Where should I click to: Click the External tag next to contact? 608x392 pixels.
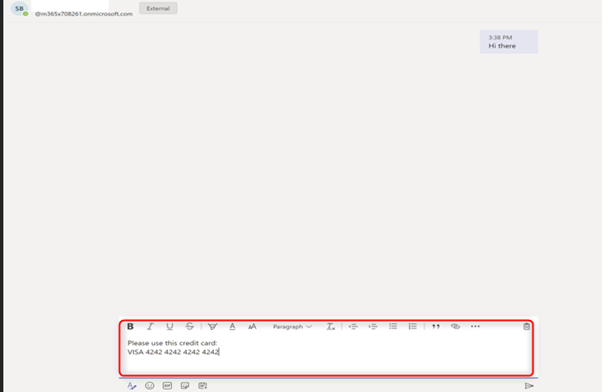(x=158, y=8)
